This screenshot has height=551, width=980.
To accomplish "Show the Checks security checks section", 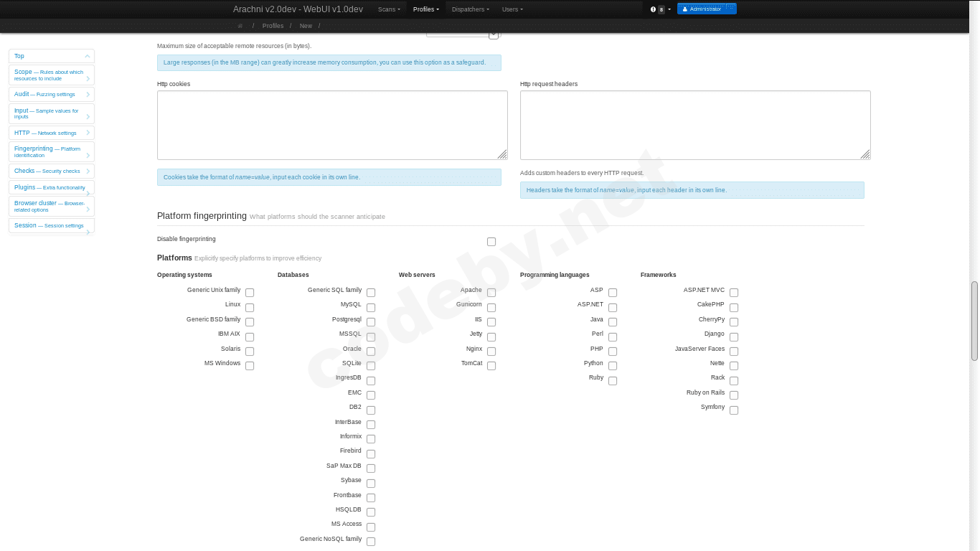I will (x=52, y=171).
